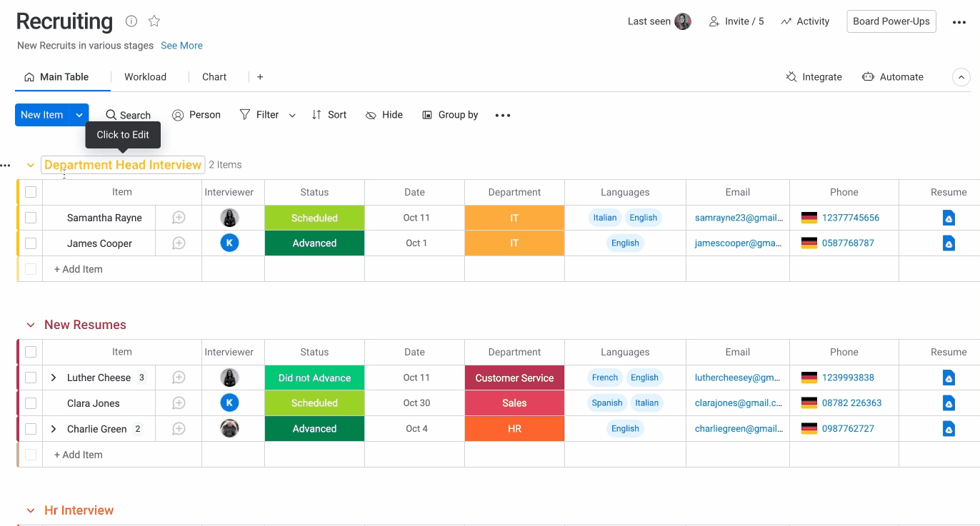Open Samantha Rayne's resume file icon

pyautogui.click(x=949, y=218)
